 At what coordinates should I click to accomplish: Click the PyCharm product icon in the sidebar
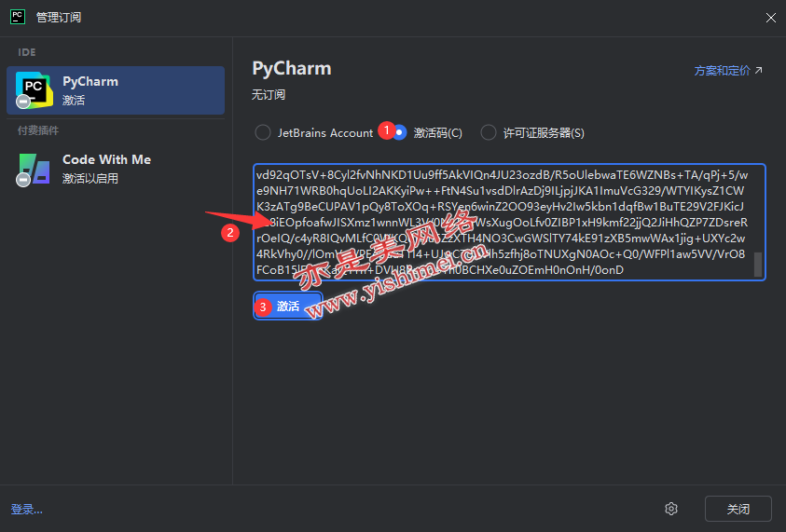coord(34,90)
